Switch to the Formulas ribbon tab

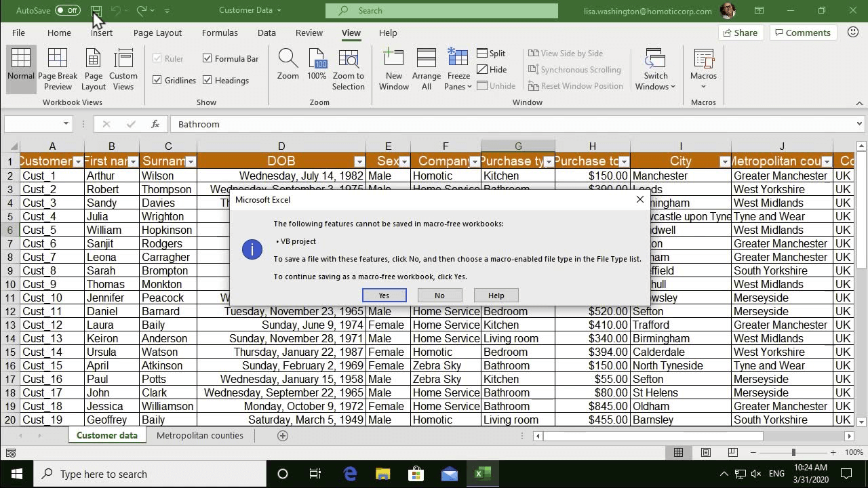click(220, 33)
